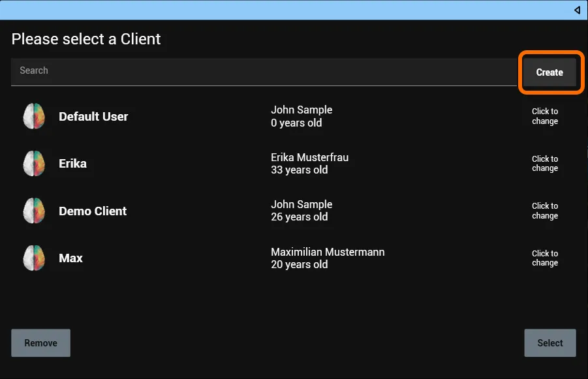Click 'John Sample 0 years old' details

point(302,116)
